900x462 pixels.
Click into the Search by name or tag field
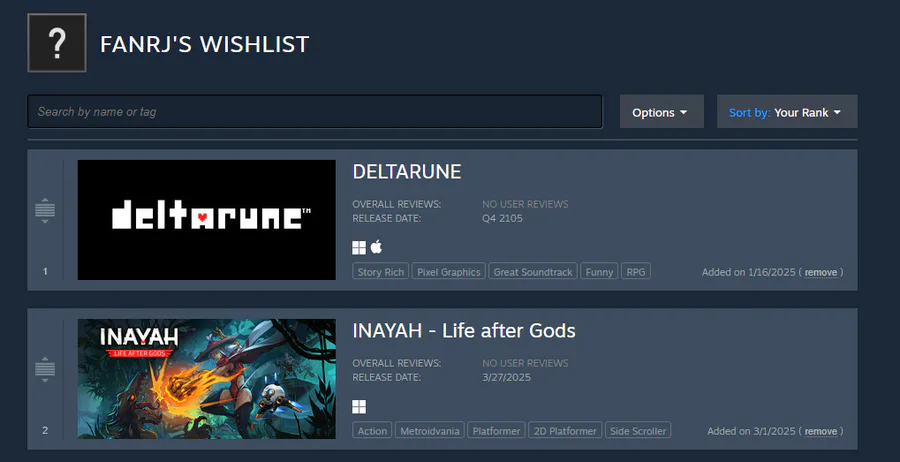pos(315,111)
